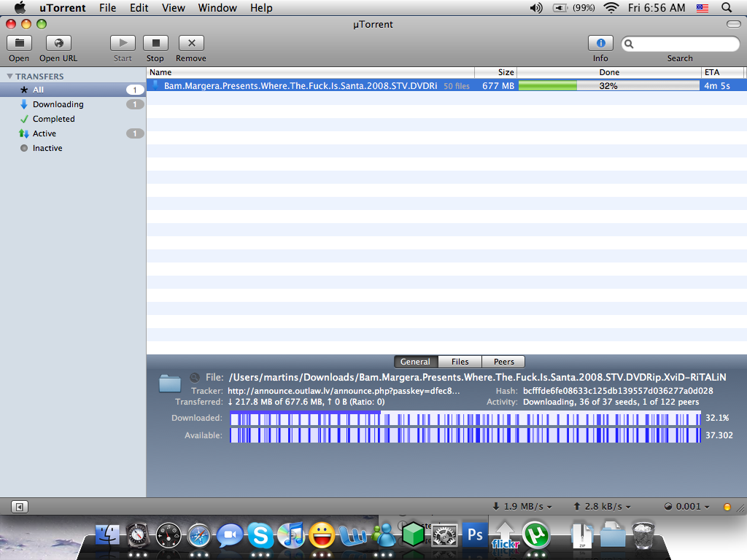Open the uTorrent application menu
Screen dimensions: 747x560
pos(63,8)
